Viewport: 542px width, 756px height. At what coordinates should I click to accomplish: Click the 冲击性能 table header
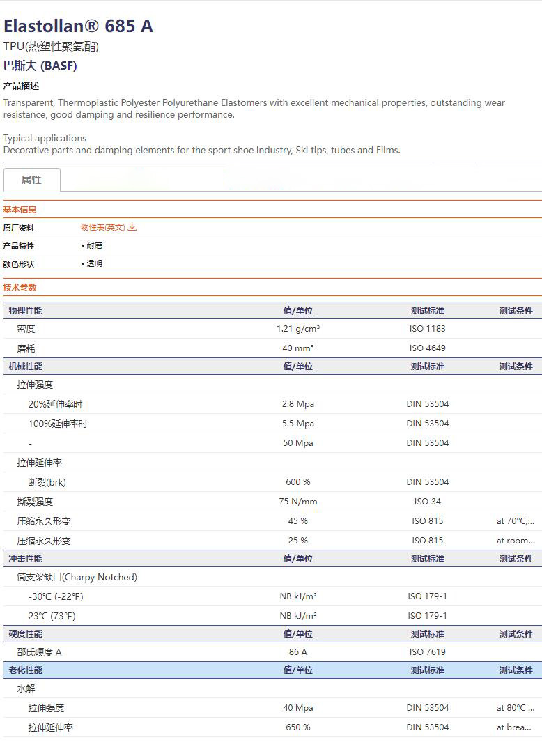tap(25, 559)
